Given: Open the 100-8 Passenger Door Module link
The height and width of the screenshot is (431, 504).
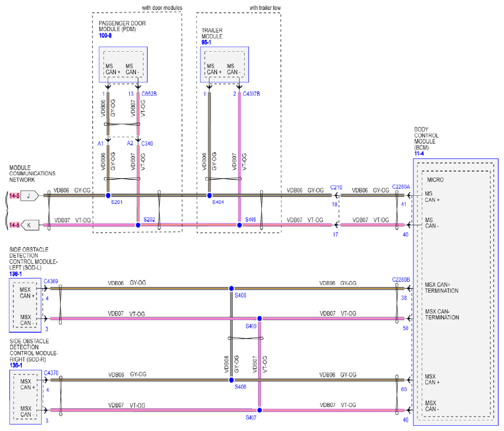Looking at the screenshot, I should point(105,35).
